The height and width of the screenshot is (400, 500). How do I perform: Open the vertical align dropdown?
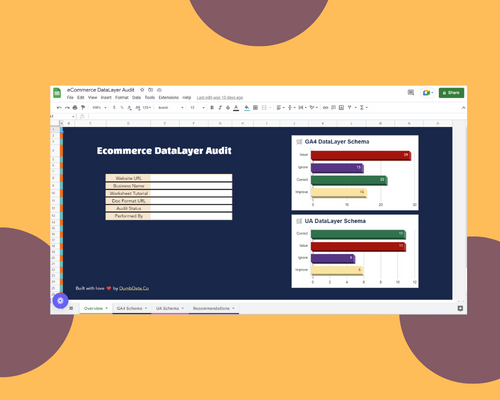(291, 107)
